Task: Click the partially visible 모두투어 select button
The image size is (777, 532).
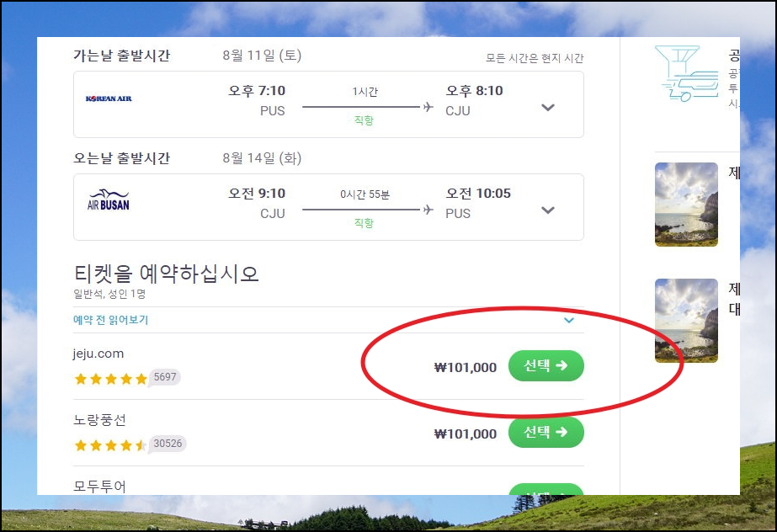Action: pyautogui.click(x=546, y=489)
